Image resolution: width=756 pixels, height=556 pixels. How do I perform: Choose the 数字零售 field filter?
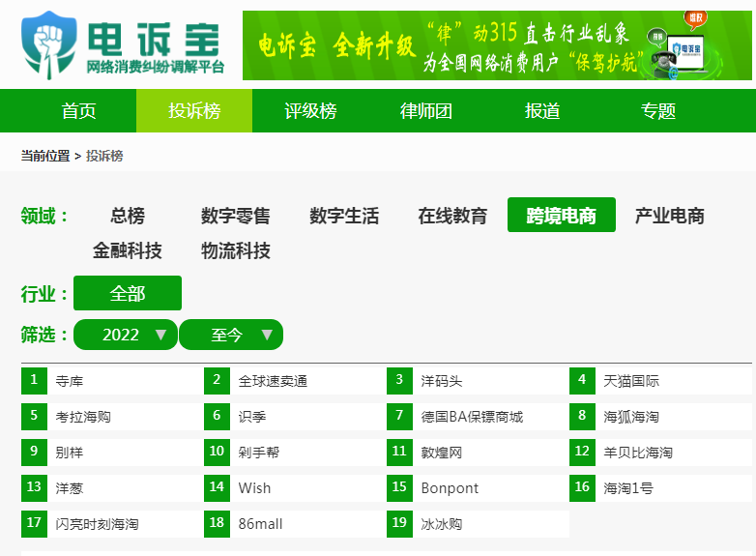[x=236, y=215]
